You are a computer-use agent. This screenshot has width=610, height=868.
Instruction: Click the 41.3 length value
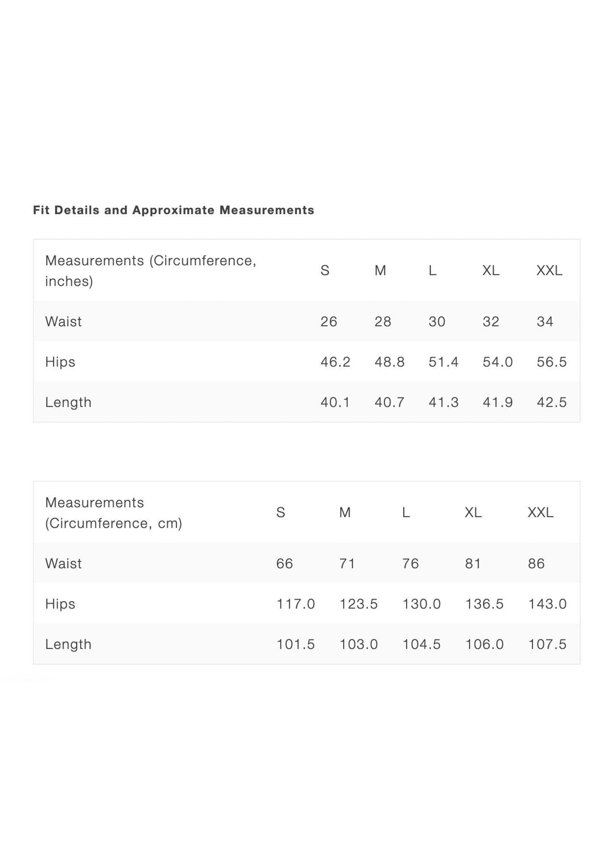click(444, 402)
